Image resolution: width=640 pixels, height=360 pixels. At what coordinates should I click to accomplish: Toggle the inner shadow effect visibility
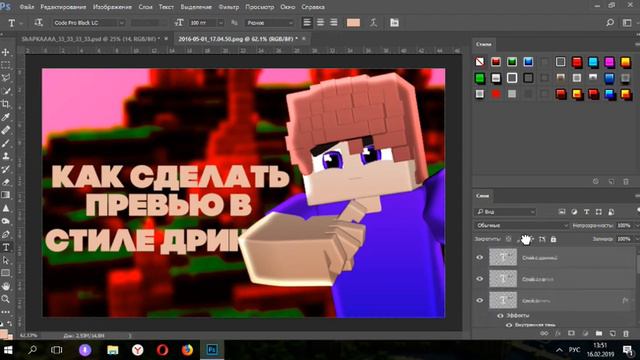(509, 325)
